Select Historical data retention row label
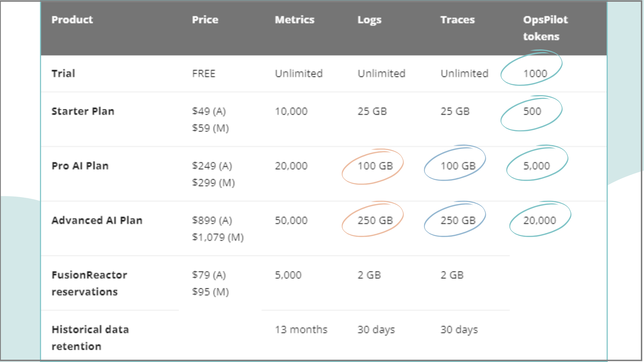 coord(90,338)
